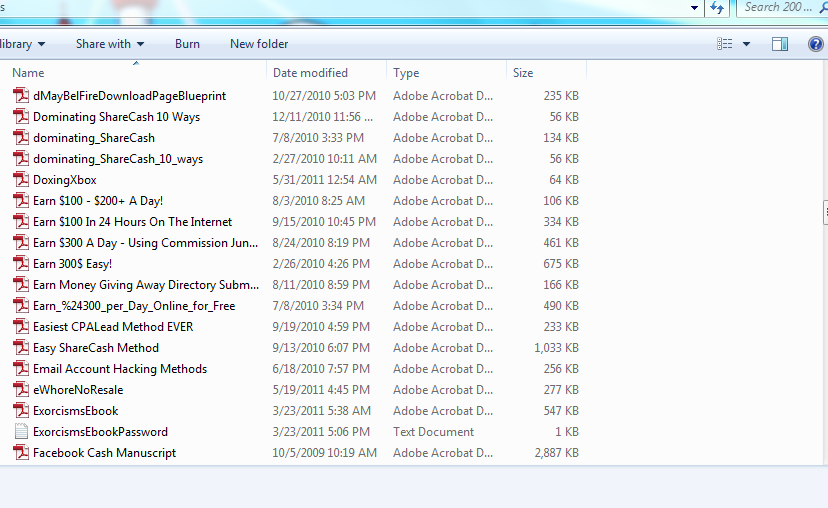This screenshot has height=508, width=828.
Task: Click text file icon of ExorcismsEbookPassword
Action: coord(21,432)
